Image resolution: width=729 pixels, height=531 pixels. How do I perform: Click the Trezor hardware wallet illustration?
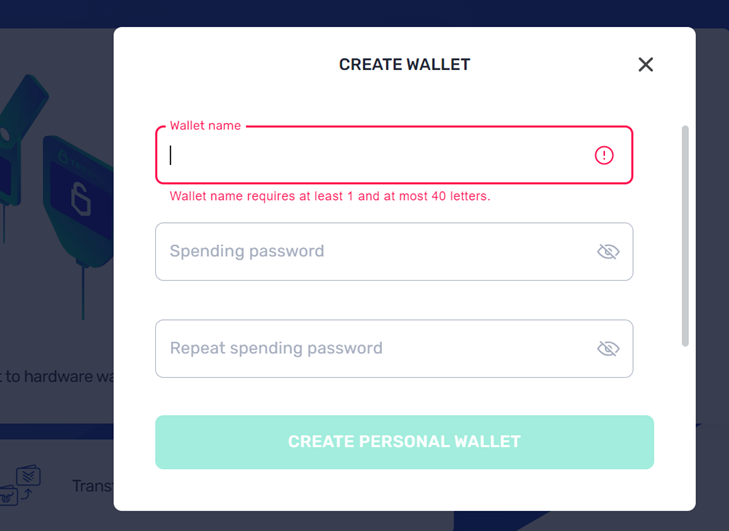tap(78, 202)
